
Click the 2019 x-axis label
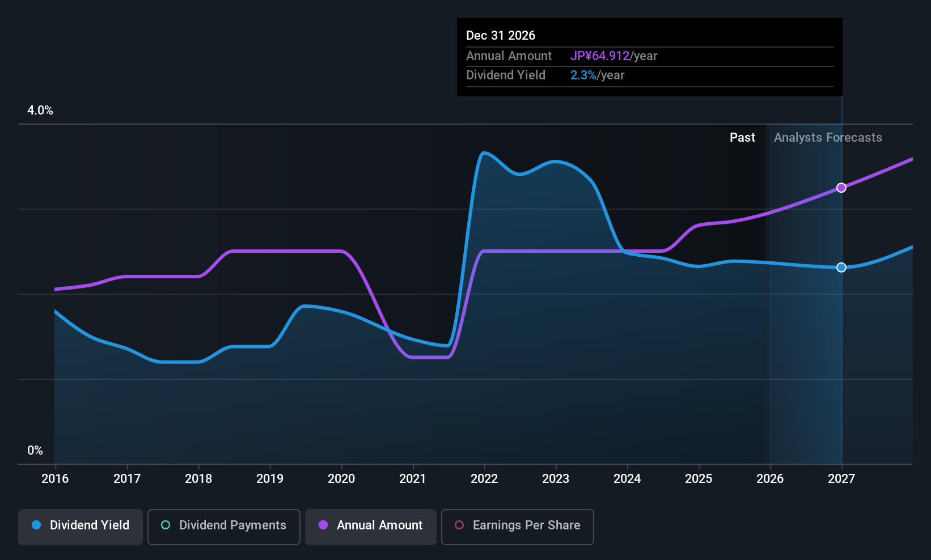270,479
